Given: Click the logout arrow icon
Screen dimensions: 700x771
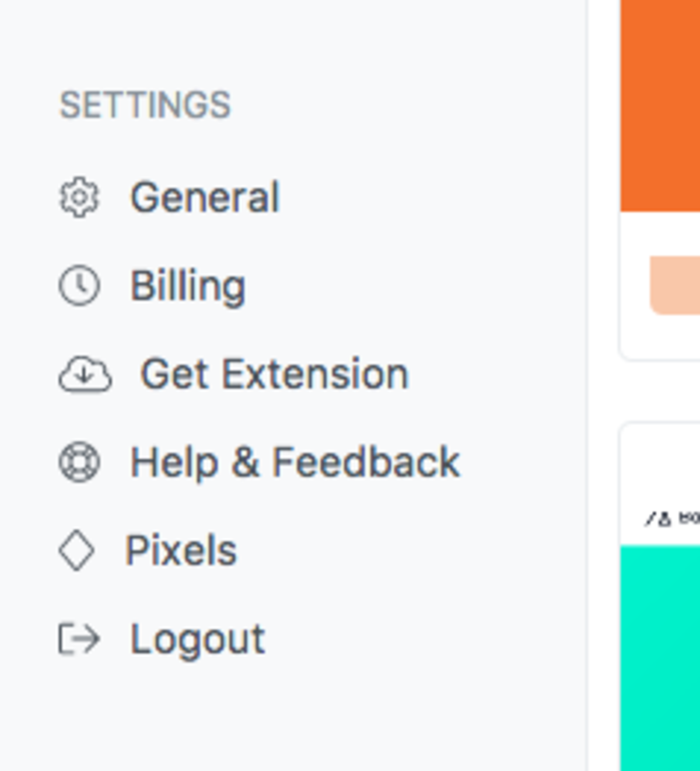Looking at the screenshot, I should [x=79, y=639].
